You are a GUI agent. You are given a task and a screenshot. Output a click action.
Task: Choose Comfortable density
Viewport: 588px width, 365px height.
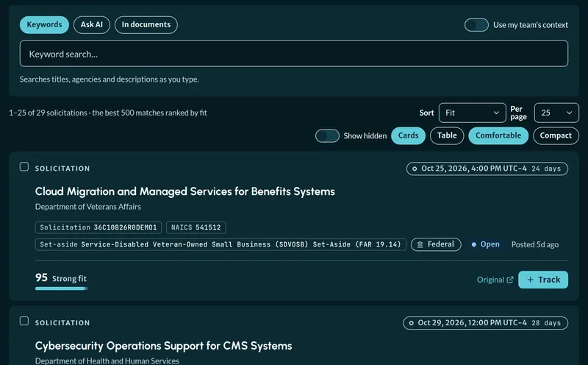tap(498, 135)
